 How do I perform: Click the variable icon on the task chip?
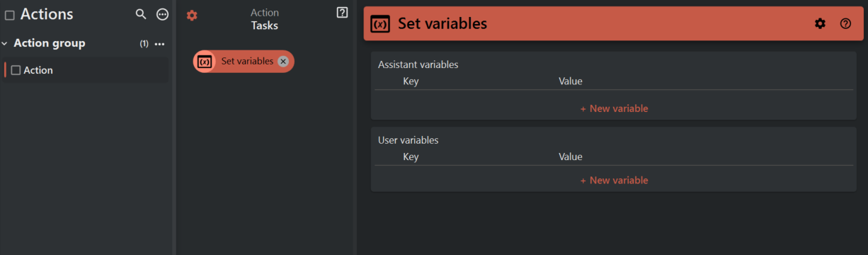point(205,62)
